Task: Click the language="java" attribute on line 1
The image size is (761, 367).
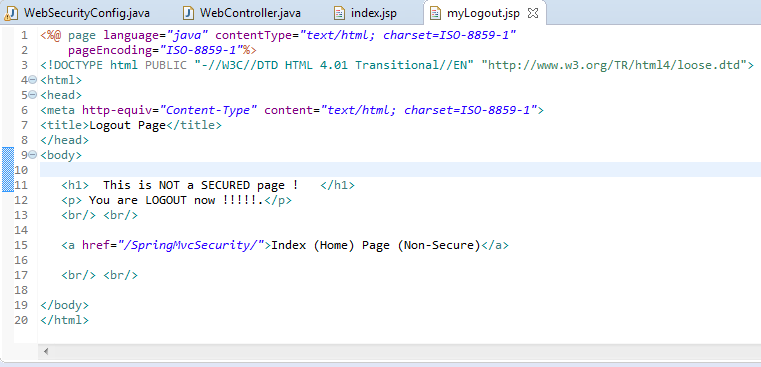Action: pyautogui.click(x=156, y=35)
